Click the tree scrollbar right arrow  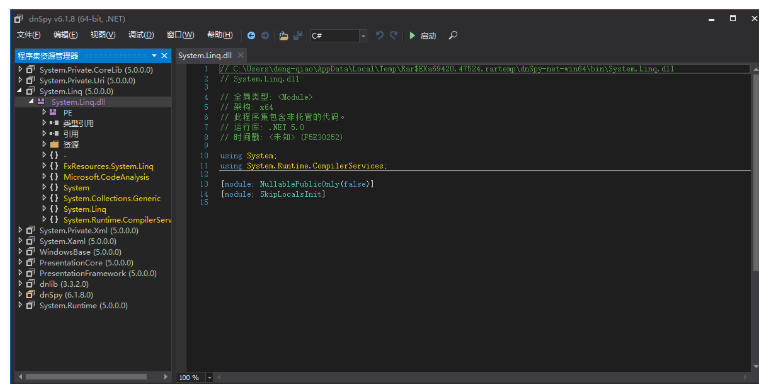pyautogui.click(x=166, y=376)
